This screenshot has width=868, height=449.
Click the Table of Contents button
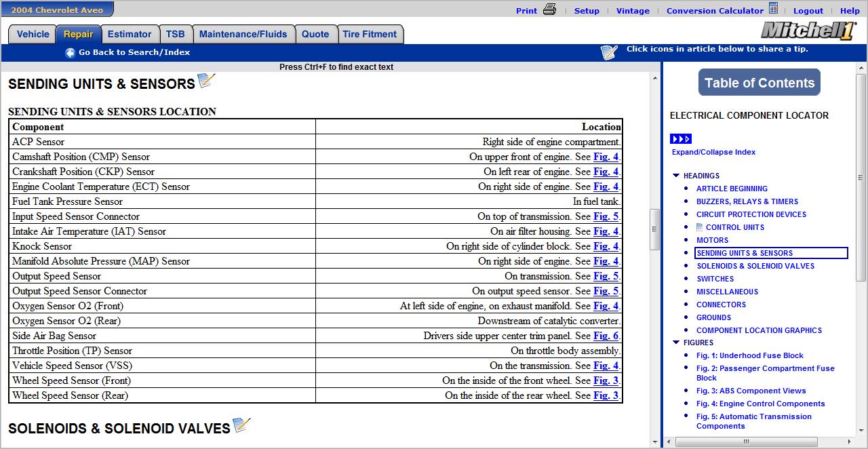tap(759, 83)
